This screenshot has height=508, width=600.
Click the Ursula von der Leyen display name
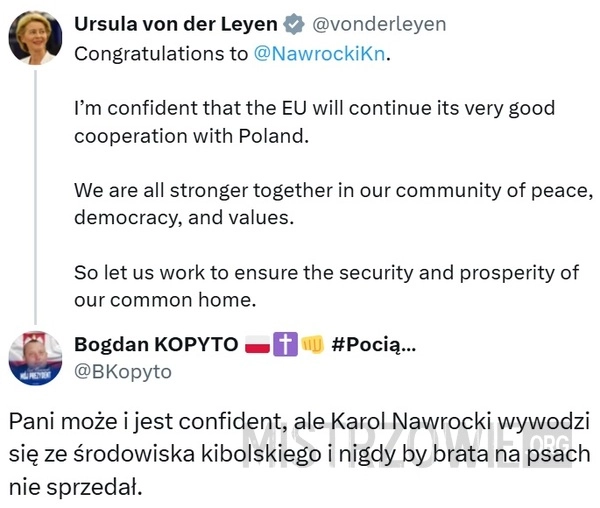click(176, 24)
